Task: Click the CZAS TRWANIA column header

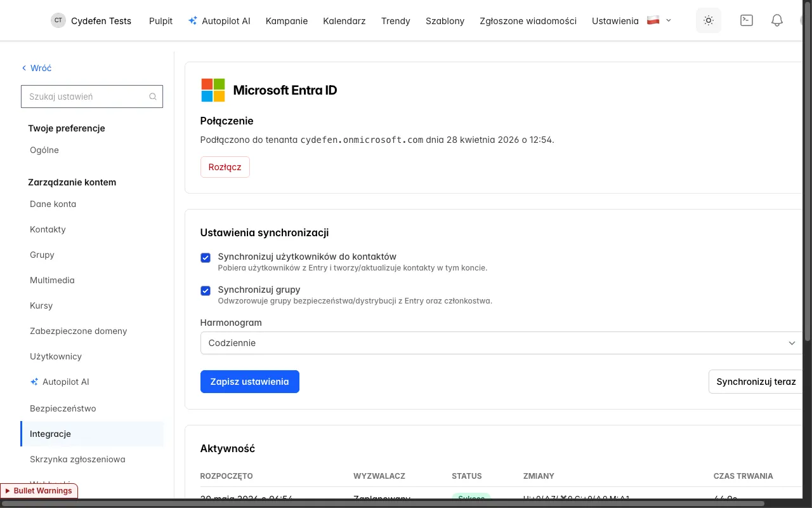Action: [743, 476]
